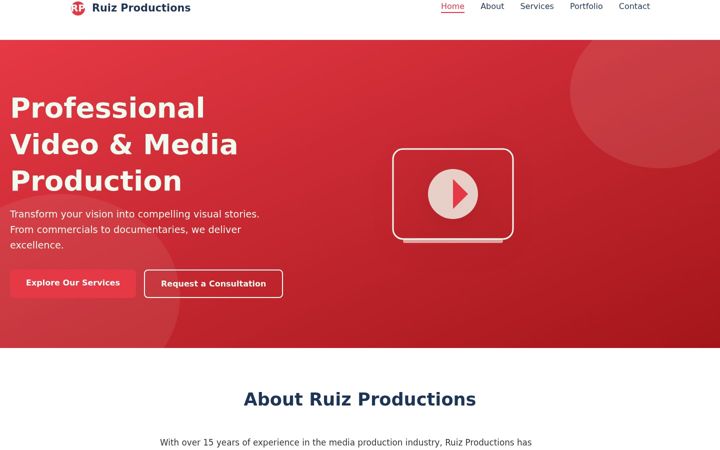Screen dimensions: 720x450
Task: Click the Professional Video & Media Production headline
Action: click(x=124, y=144)
